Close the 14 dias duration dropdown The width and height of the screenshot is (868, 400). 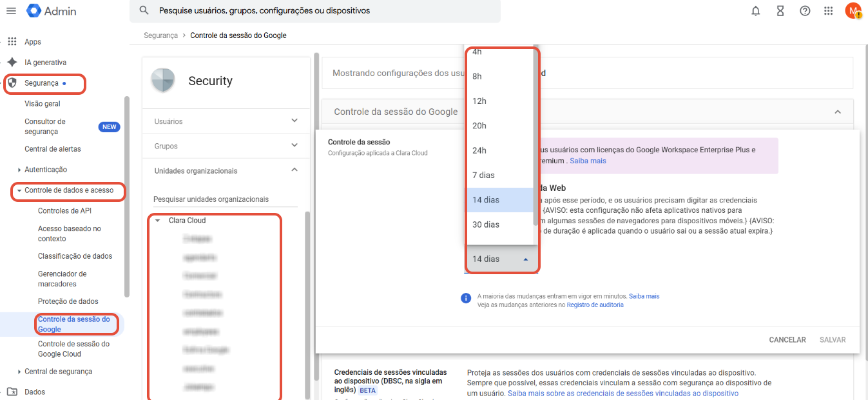[501, 259]
